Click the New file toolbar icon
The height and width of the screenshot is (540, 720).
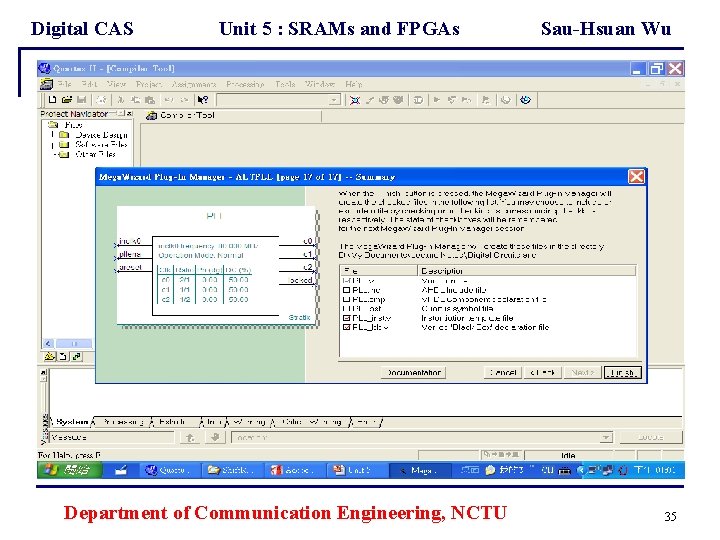pyautogui.click(x=52, y=100)
